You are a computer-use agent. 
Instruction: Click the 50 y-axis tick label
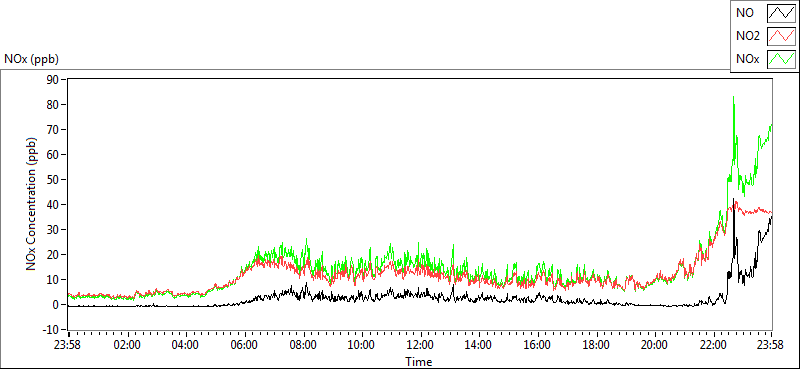tap(54, 179)
